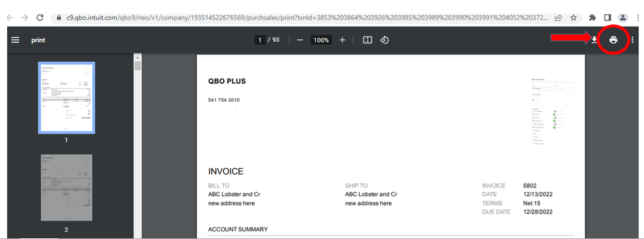Viewport: 644px width, 239px height.
Task: Click the TERMS label
Action: click(492, 204)
